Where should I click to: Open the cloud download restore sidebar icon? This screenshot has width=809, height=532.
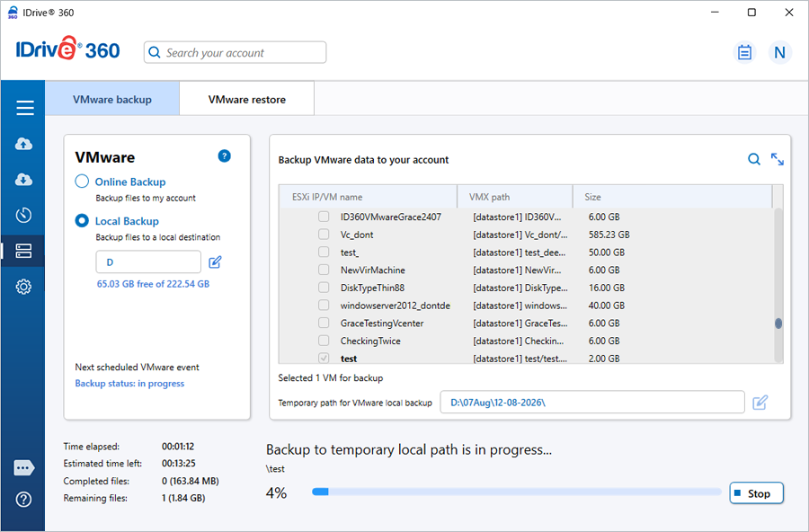23,180
